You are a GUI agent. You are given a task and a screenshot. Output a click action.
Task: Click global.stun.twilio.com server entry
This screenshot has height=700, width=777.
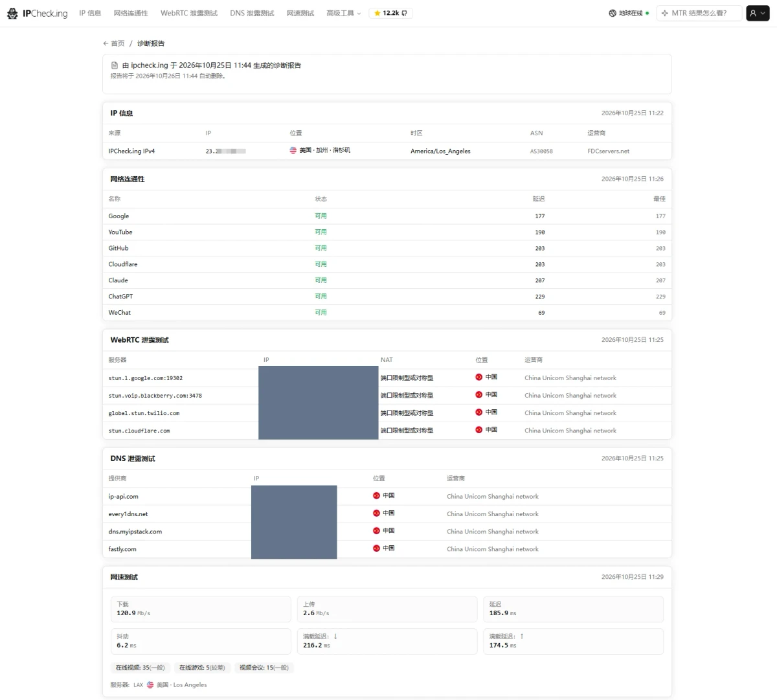144,413
